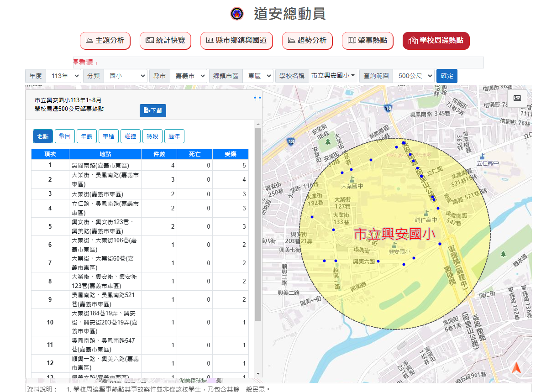Screen dimensions: 541x392
Task: Click the 道安總動員 site logo emblem
Action: pyautogui.click(x=237, y=14)
